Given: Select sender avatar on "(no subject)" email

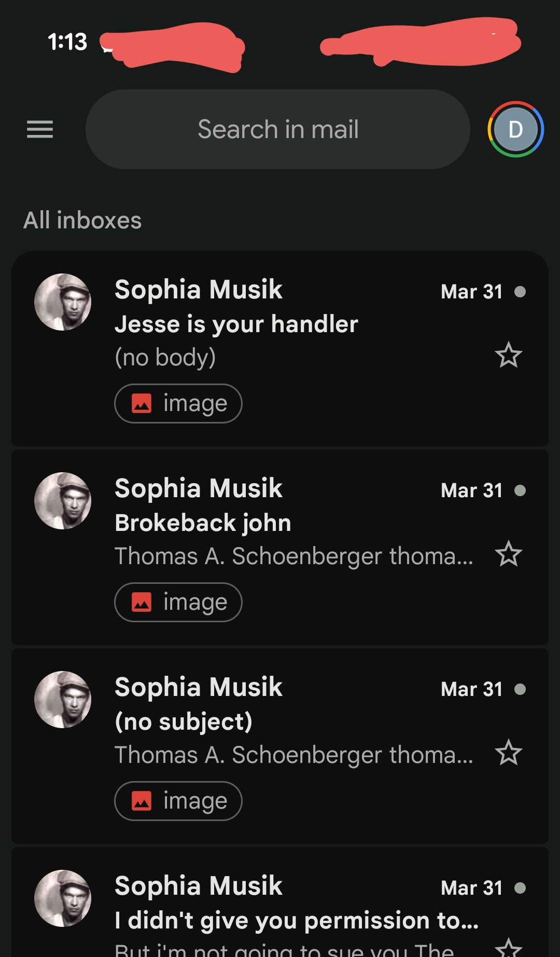Looking at the screenshot, I should point(63,700).
